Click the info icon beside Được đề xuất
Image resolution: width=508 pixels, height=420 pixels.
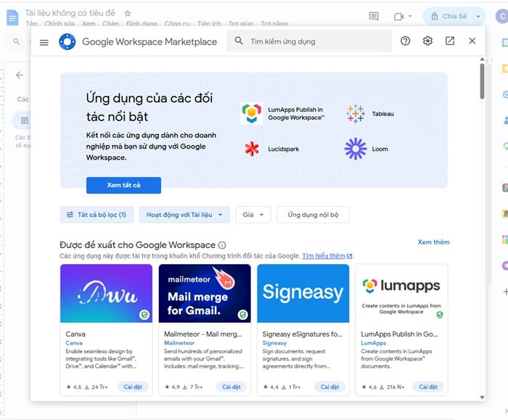pyautogui.click(x=222, y=245)
